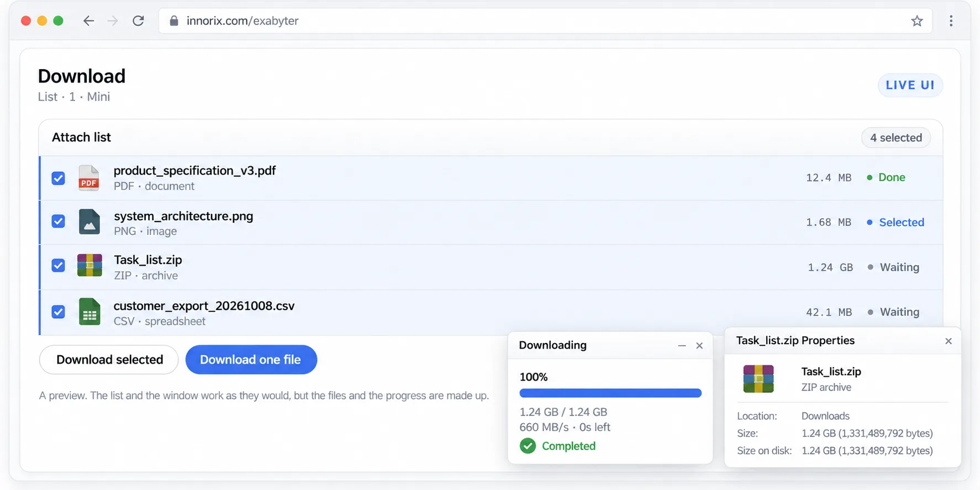This screenshot has width=980, height=490.
Task: Click the PDF file icon for product_specification_v3.pdf
Action: click(88, 178)
